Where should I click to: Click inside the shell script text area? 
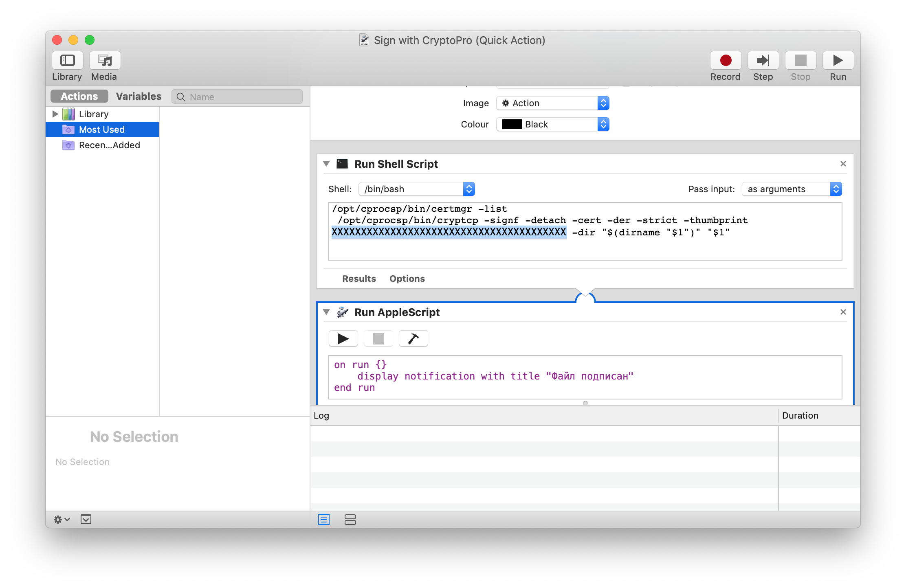[x=585, y=231]
